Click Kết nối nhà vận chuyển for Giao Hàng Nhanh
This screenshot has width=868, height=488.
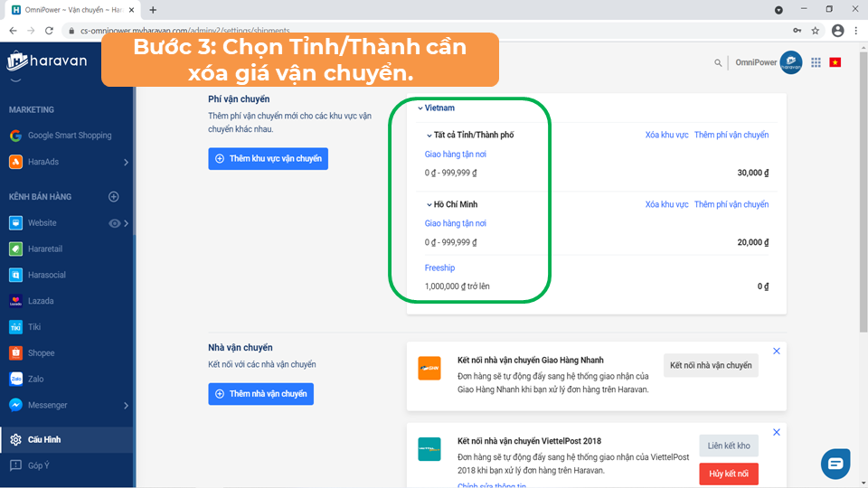click(x=711, y=365)
